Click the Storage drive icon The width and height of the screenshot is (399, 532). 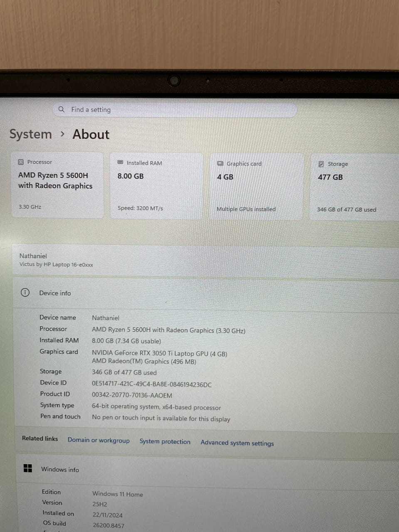point(321,164)
